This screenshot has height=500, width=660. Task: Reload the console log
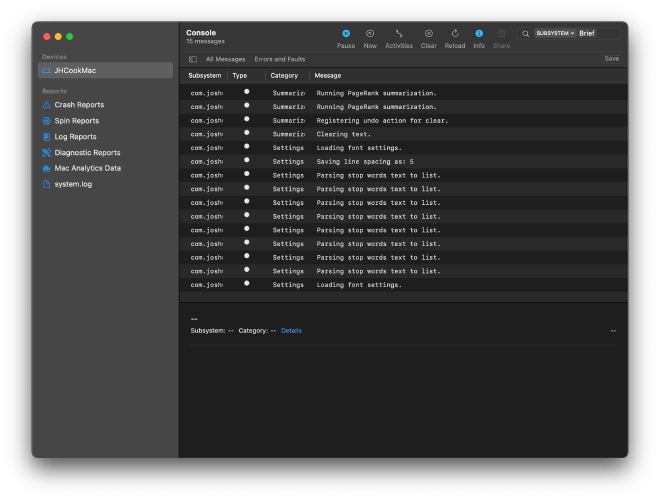point(455,38)
